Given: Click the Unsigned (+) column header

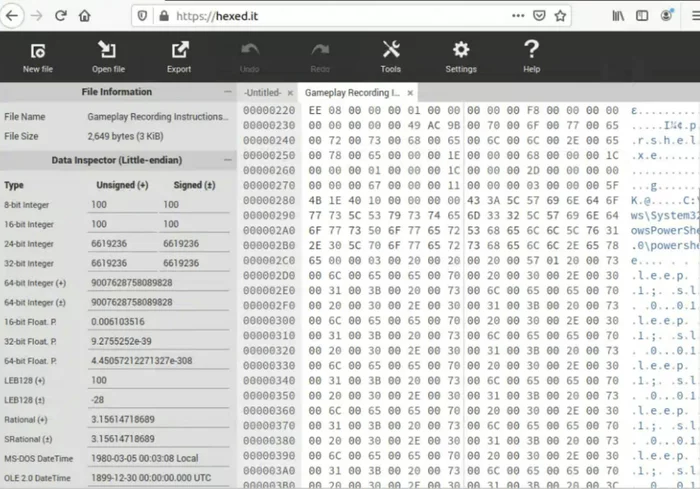Looking at the screenshot, I should (x=122, y=185).
